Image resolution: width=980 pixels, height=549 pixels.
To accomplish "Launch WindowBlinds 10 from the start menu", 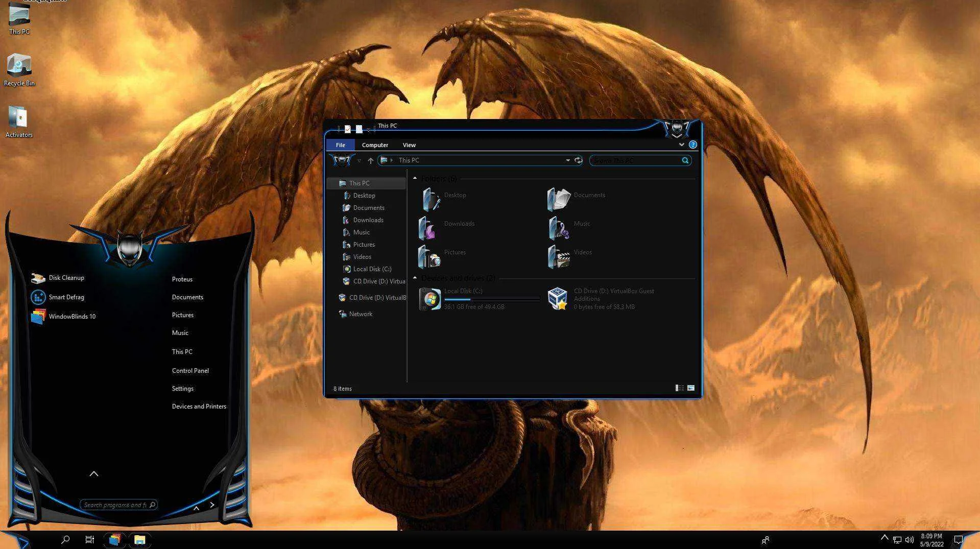I will point(63,317).
